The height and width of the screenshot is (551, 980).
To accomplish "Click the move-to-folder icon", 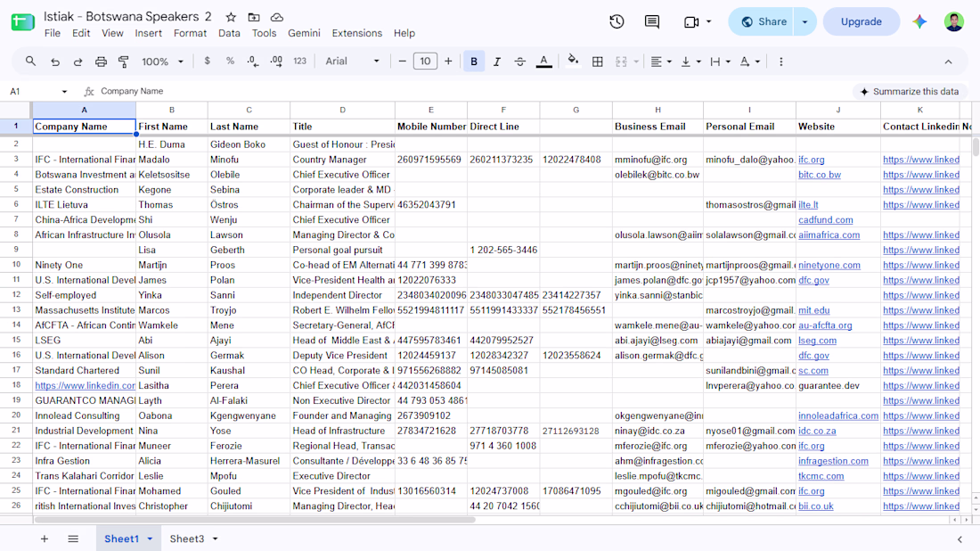I will point(254,17).
